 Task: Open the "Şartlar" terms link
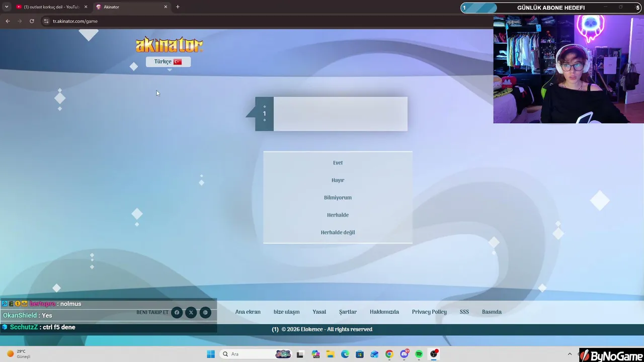[348, 312]
